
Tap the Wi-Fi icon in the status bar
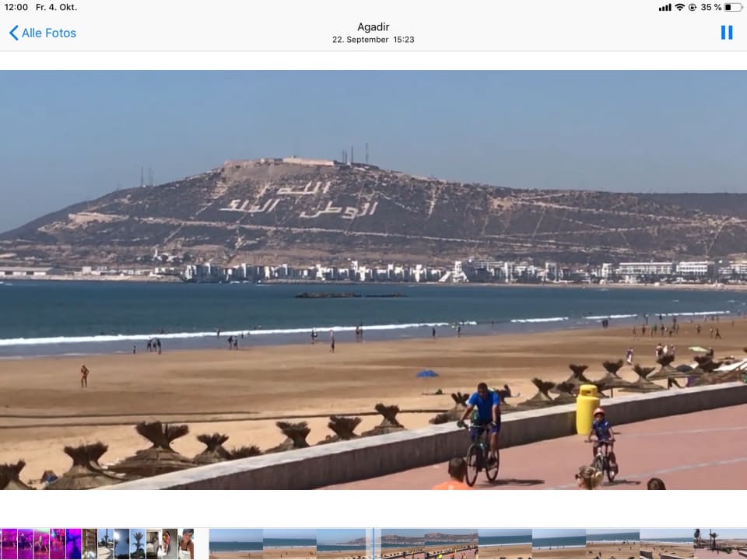coord(678,8)
